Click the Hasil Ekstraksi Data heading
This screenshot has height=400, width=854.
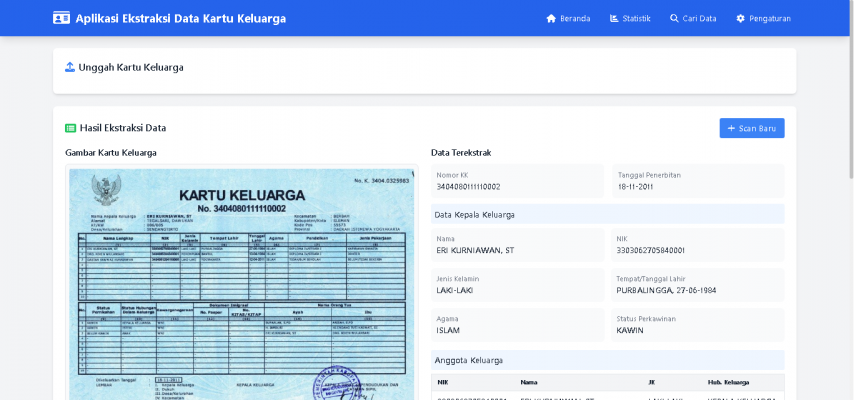pos(123,128)
